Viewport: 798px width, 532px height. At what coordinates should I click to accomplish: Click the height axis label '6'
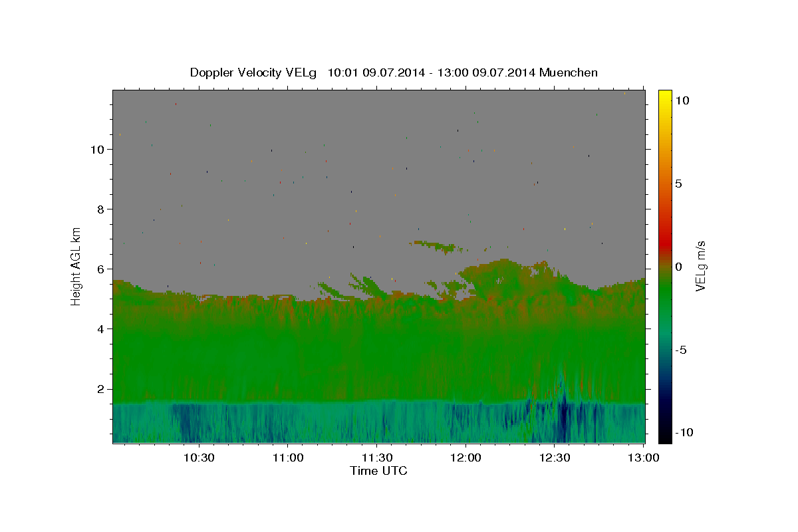100,269
